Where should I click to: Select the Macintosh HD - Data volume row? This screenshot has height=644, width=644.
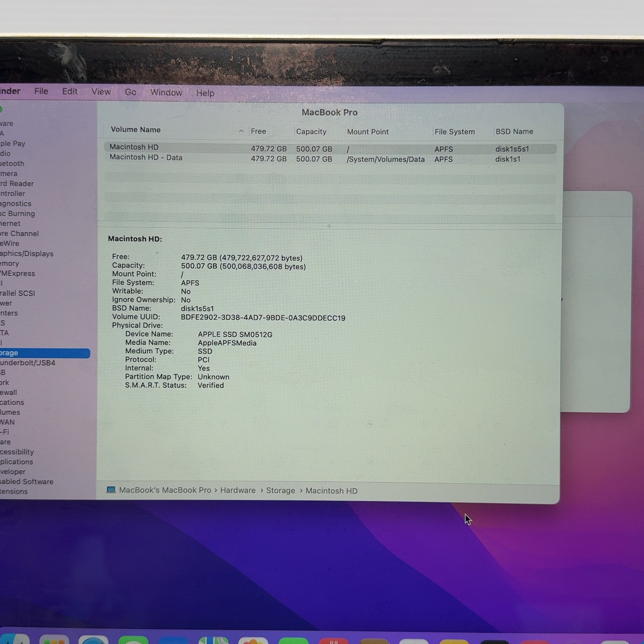click(x=330, y=159)
